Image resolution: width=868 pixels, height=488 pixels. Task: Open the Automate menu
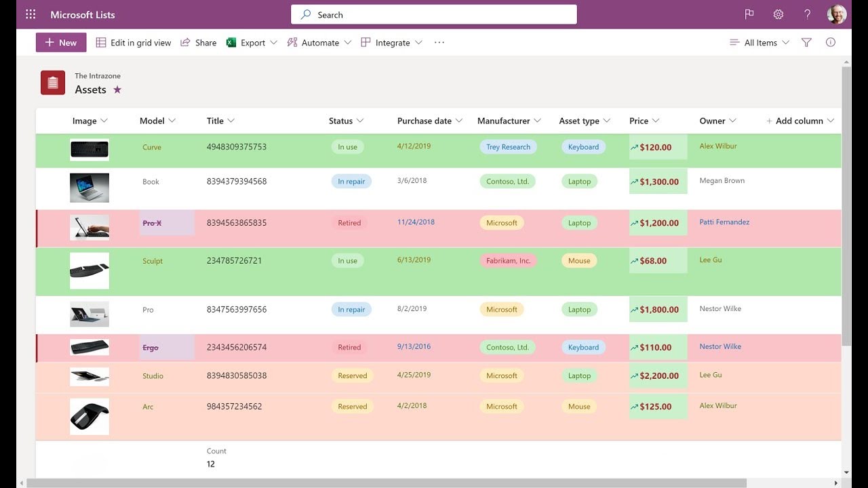click(319, 42)
